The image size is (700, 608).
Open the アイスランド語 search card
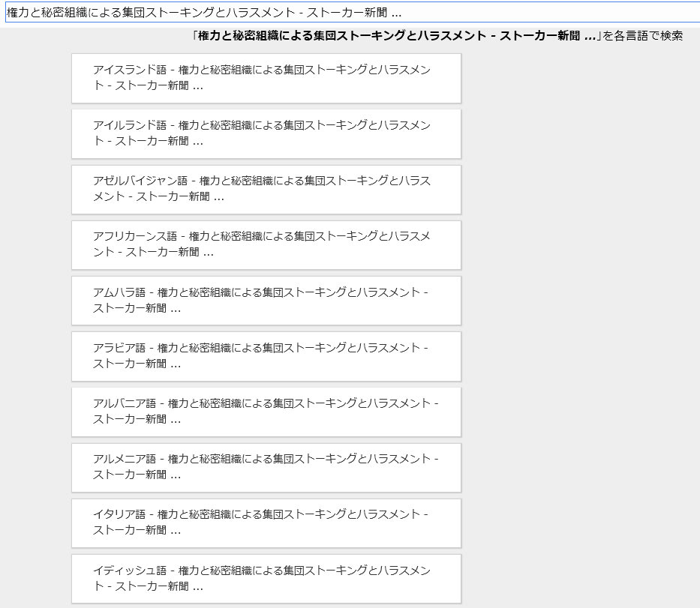coord(266,78)
